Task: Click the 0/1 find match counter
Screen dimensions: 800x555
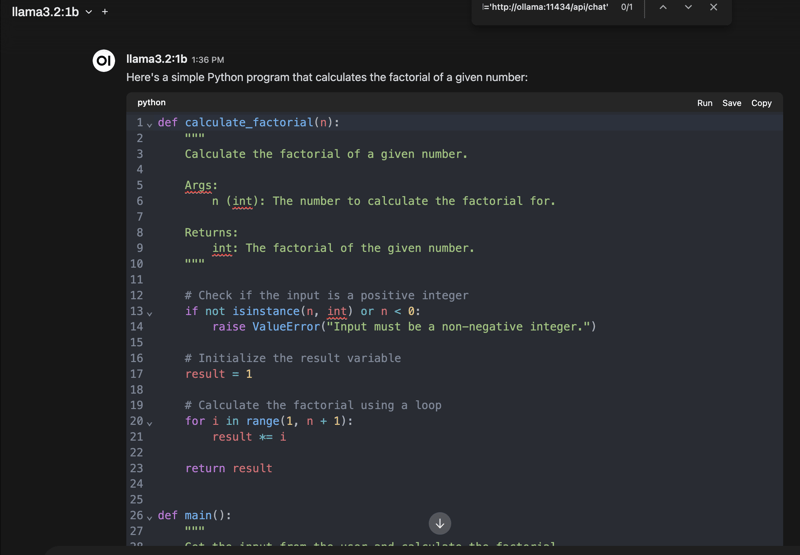Action: 627,7
